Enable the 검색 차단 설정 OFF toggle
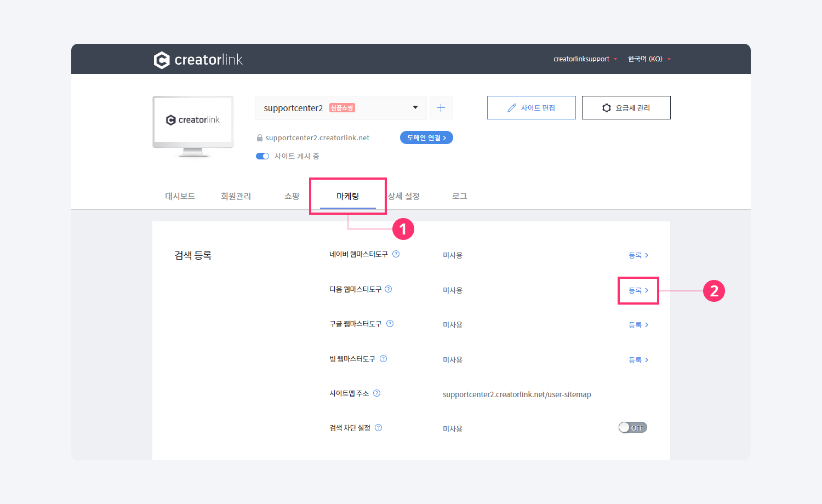This screenshot has height=504, width=822. [x=632, y=428]
